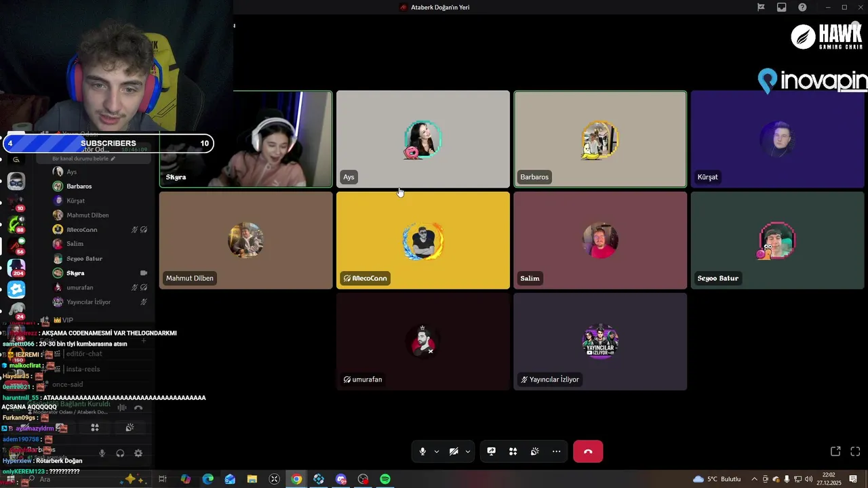
Task: Open masked avatar server icon
Action: (16, 181)
